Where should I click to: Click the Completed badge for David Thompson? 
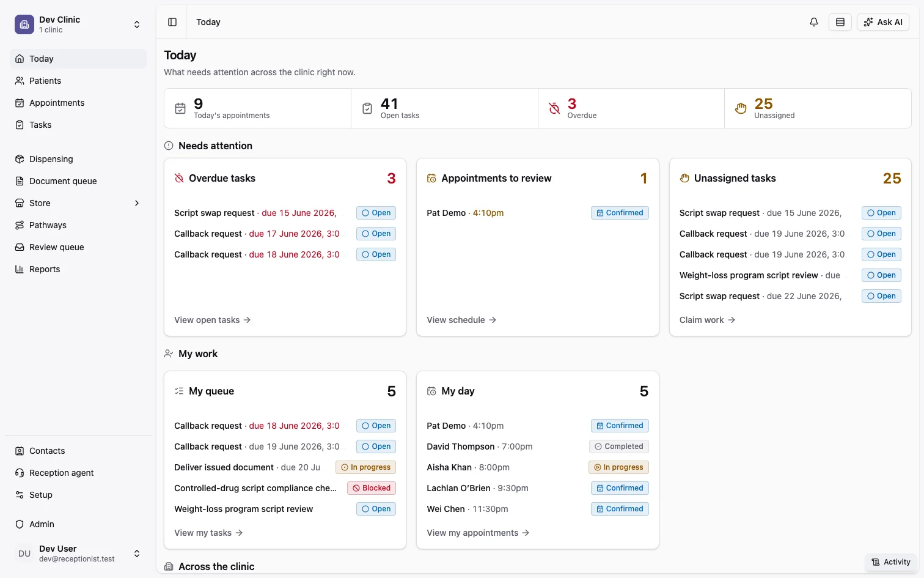(619, 446)
